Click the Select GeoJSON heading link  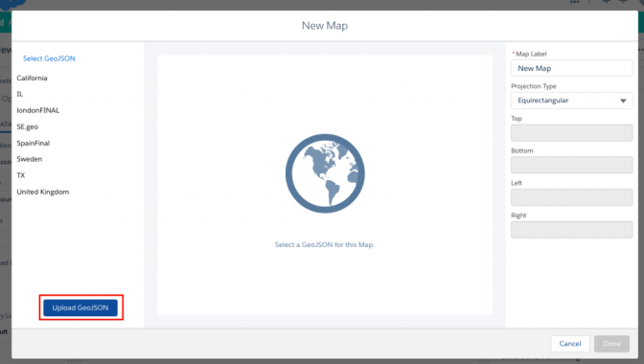(x=49, y=58)
